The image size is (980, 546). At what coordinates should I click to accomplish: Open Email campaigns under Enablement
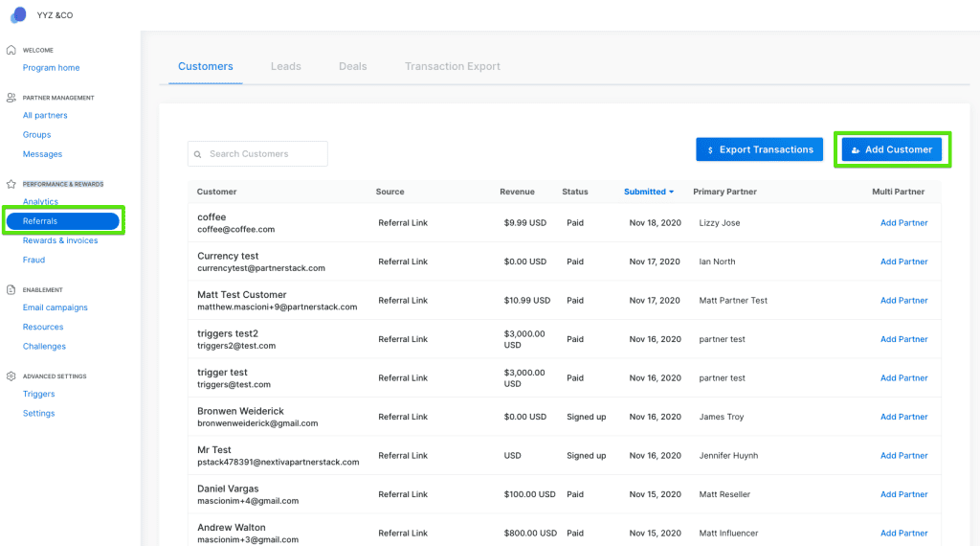[x=55, y=307]
